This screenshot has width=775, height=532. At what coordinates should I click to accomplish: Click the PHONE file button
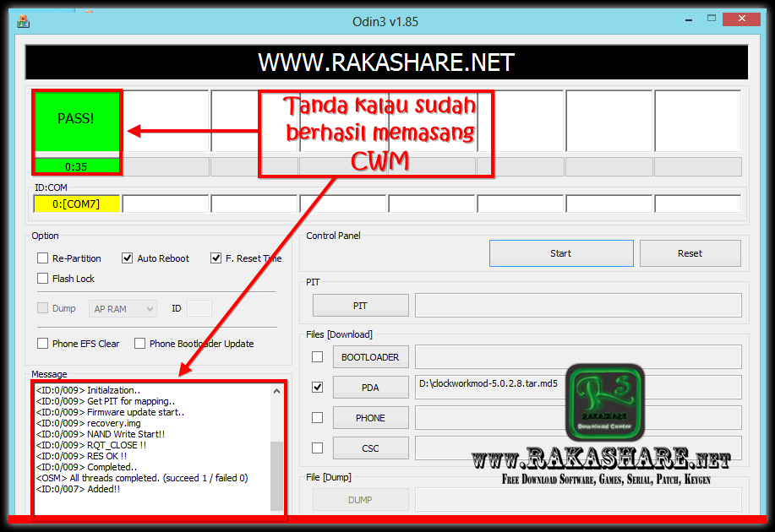point(370,418)
